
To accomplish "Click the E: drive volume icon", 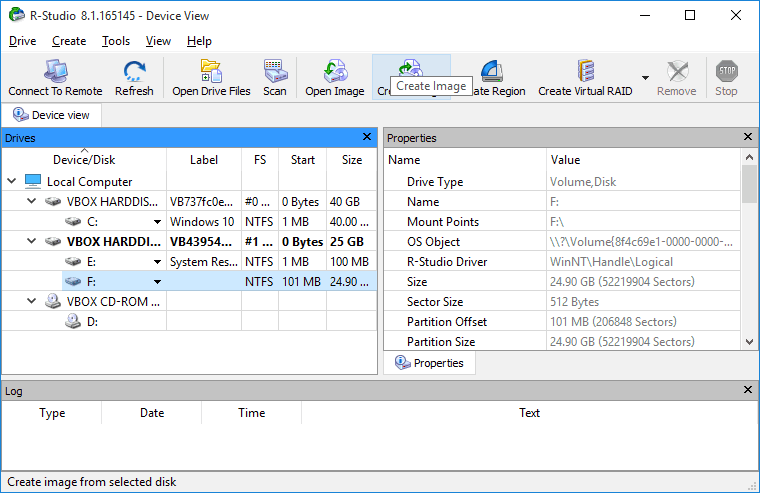I will [x=73, y=262].
